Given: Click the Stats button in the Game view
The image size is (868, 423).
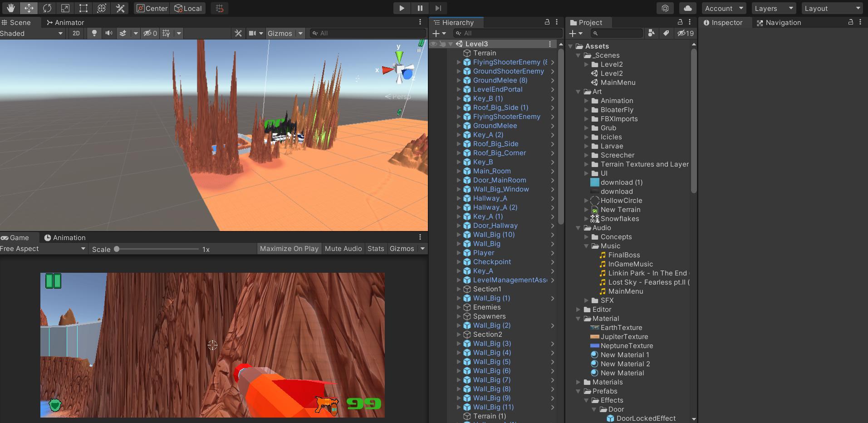Looking at the screenshot, I should tap(376, 249).
